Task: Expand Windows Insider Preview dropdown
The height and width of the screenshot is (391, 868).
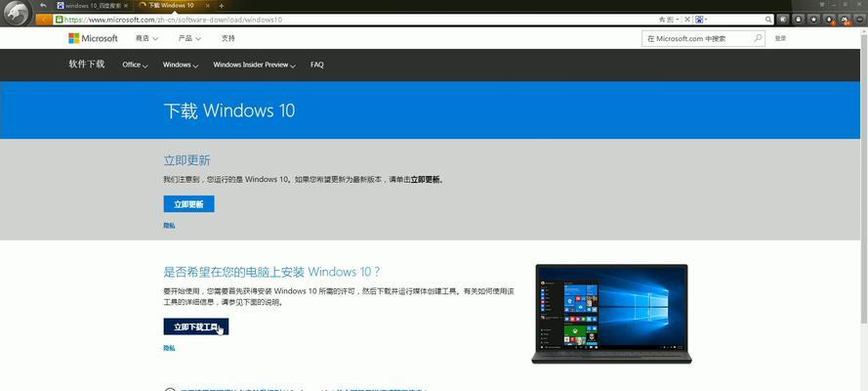Action: tap(255, 65)
